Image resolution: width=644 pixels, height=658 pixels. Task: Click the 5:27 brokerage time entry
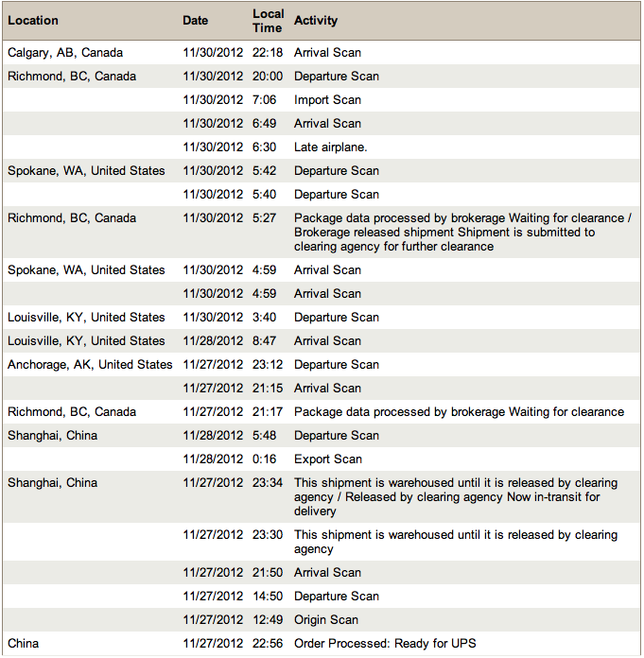tap(266, 218)
